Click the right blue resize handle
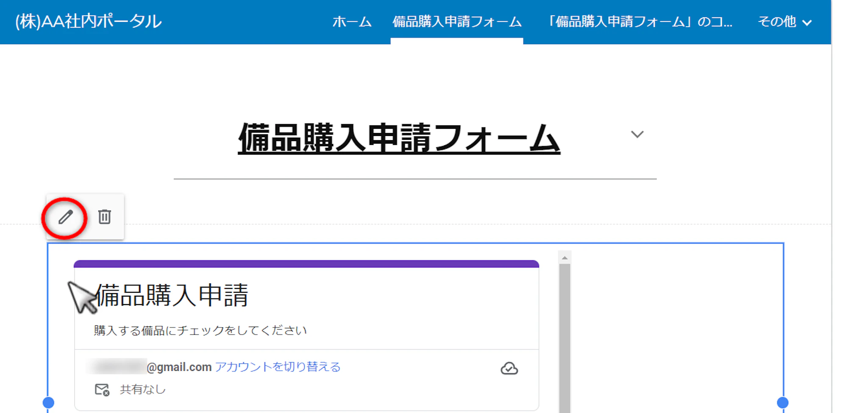The image size is (868, 413). (x=782, y=402)
